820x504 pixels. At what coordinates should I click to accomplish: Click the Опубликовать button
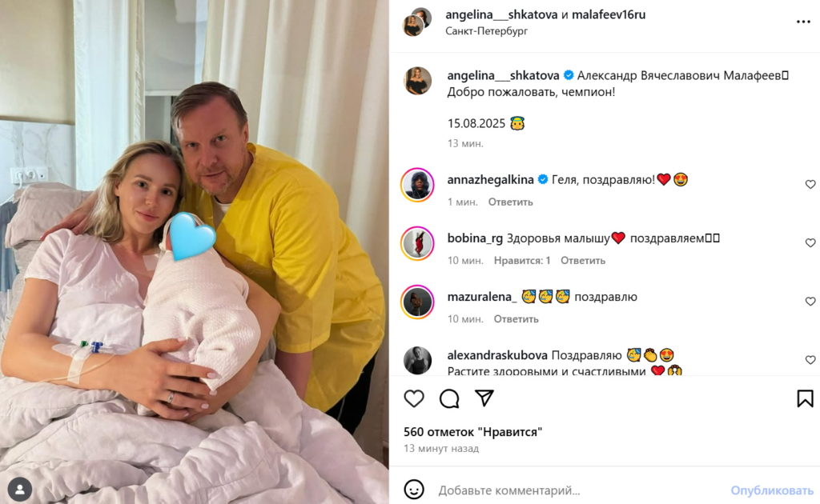click(x=772, y=490)
